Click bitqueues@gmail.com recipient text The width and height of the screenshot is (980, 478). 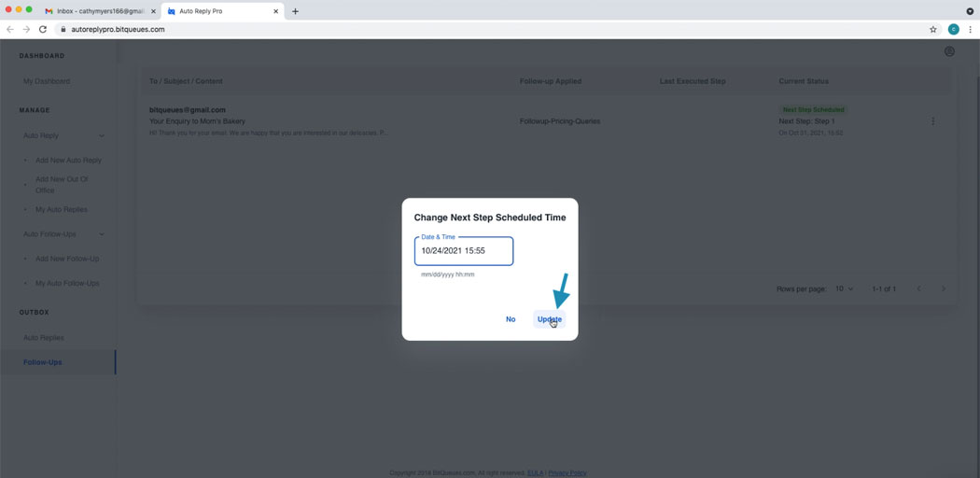pyautogui.click(x=188, y=109)
